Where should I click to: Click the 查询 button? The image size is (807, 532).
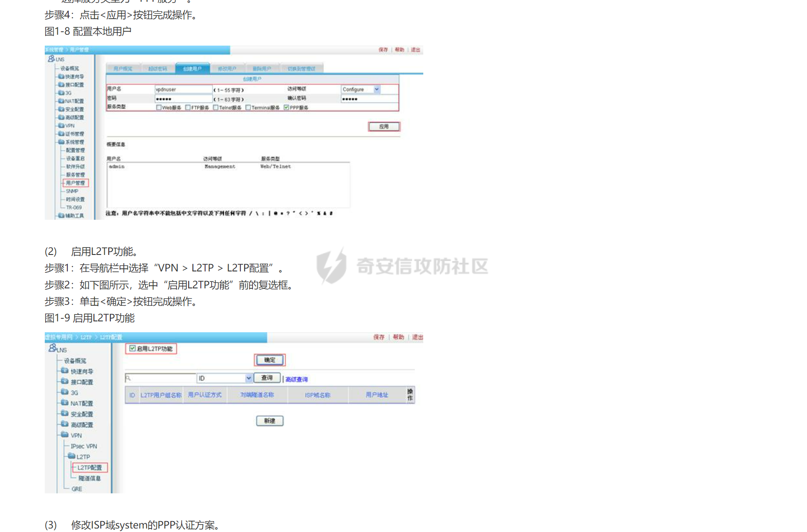tap(267, 378)
